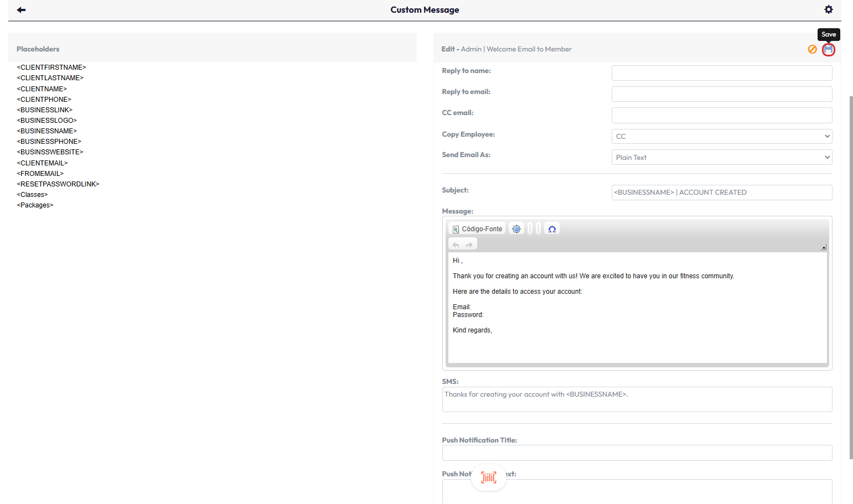The height and width of the screenshot is (504, 853).
Task: Click the Reply to name field
Action: click(x=721, y=73)
